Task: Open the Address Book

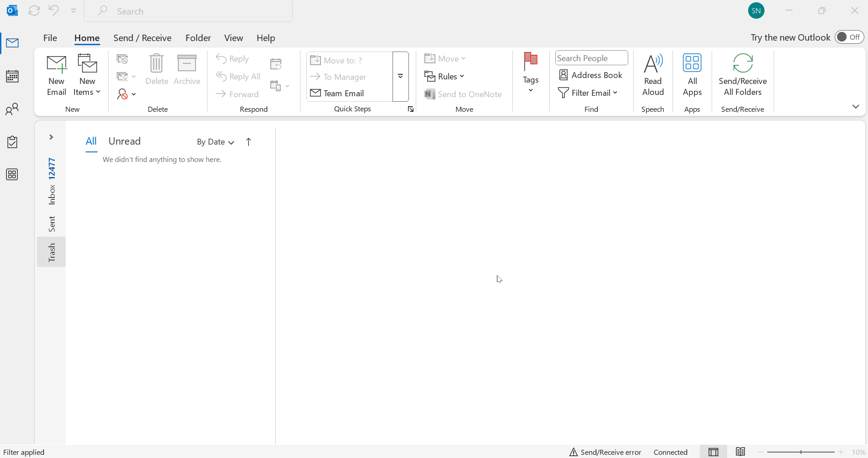Action: 590,75
